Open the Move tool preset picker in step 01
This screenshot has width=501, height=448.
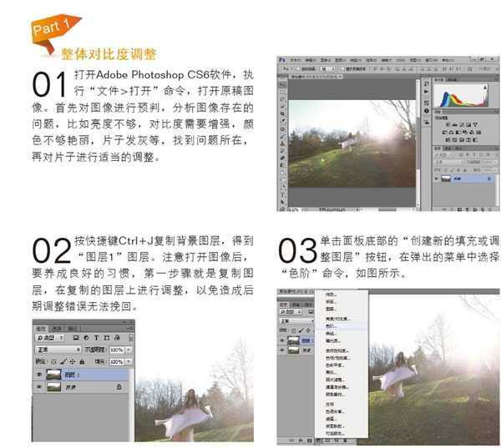287,68
